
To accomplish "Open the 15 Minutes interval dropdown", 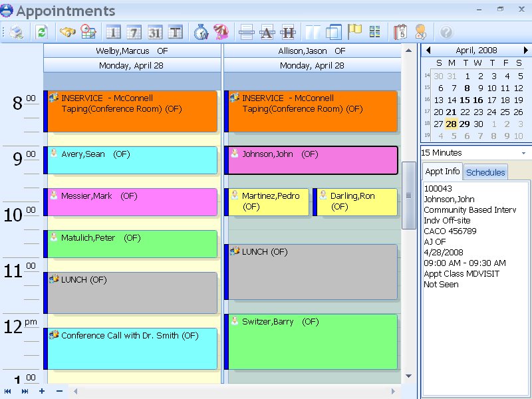I will click(475, 153).
